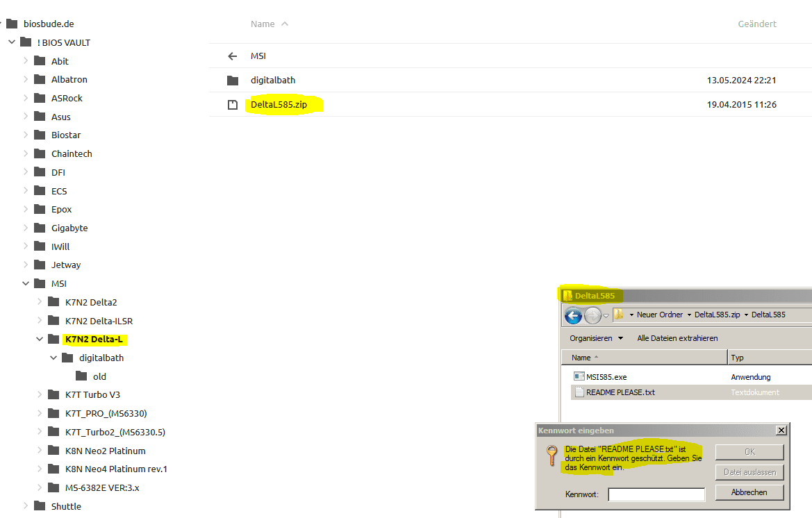Click the Shuttle folder icon in tree

pyautogui.click(x=40, y=506)
